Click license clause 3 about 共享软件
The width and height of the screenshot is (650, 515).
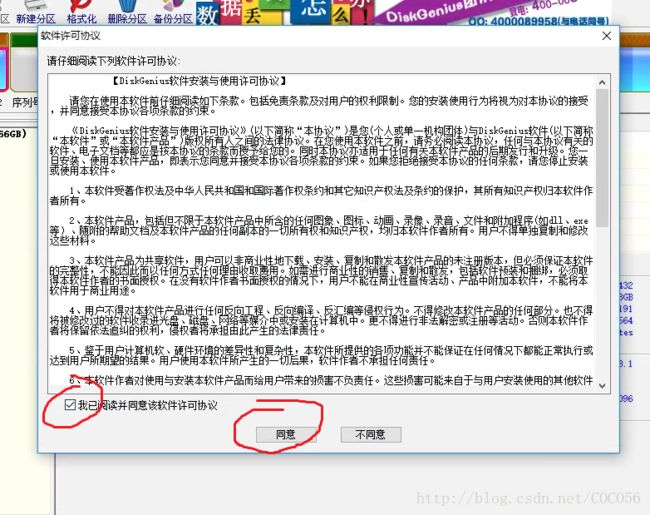tap(321, 275)
